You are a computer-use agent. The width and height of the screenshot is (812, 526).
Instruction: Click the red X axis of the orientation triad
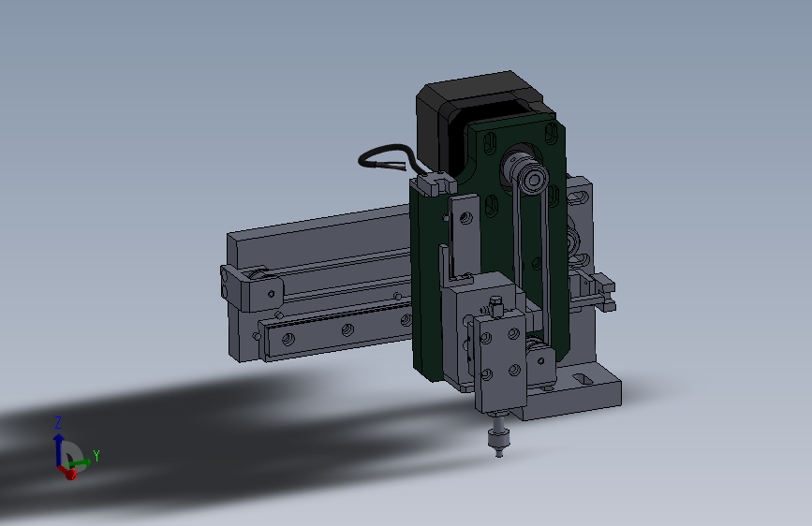point(66,472)
